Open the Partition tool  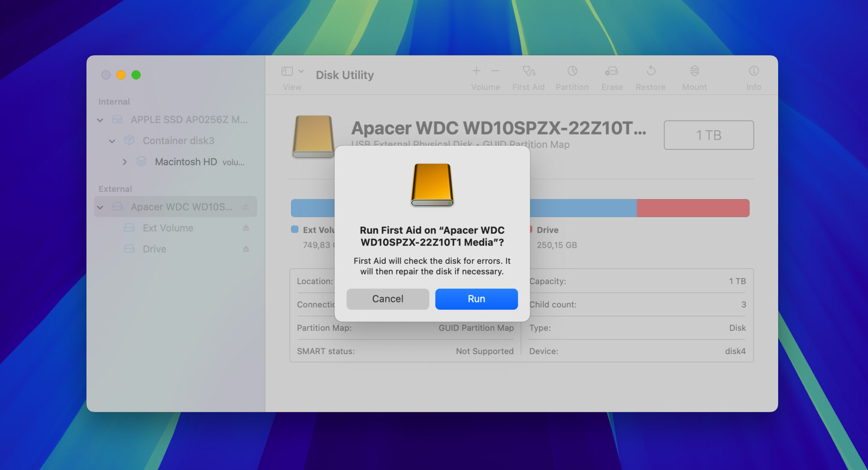572,76
